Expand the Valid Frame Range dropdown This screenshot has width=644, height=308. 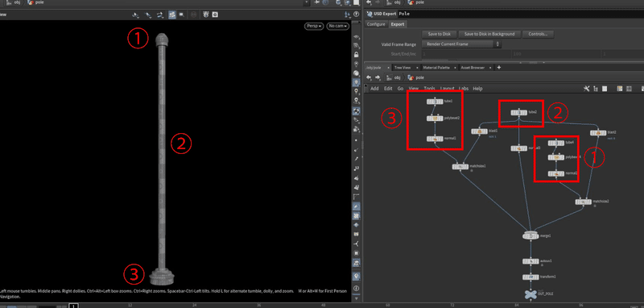[461, 44]
